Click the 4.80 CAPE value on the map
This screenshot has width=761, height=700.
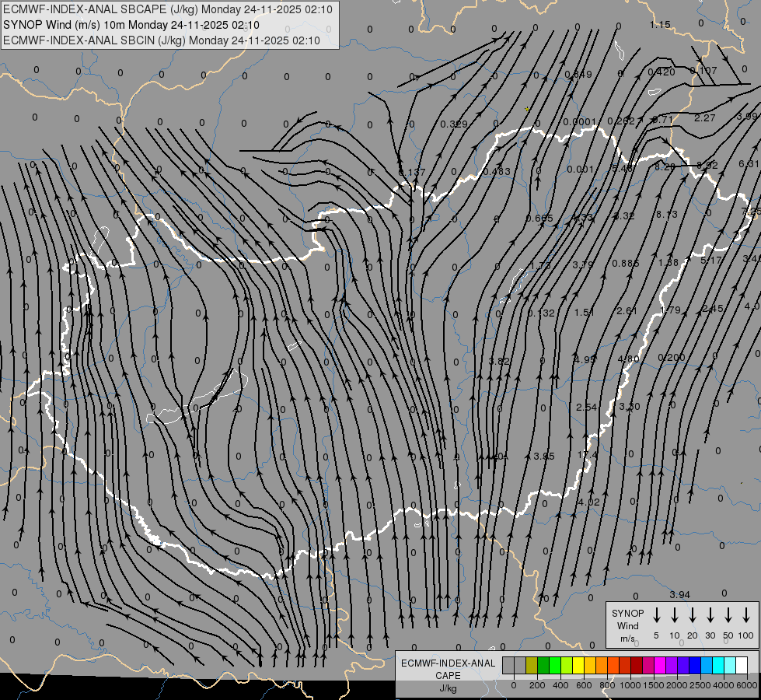tap(628, 359)
